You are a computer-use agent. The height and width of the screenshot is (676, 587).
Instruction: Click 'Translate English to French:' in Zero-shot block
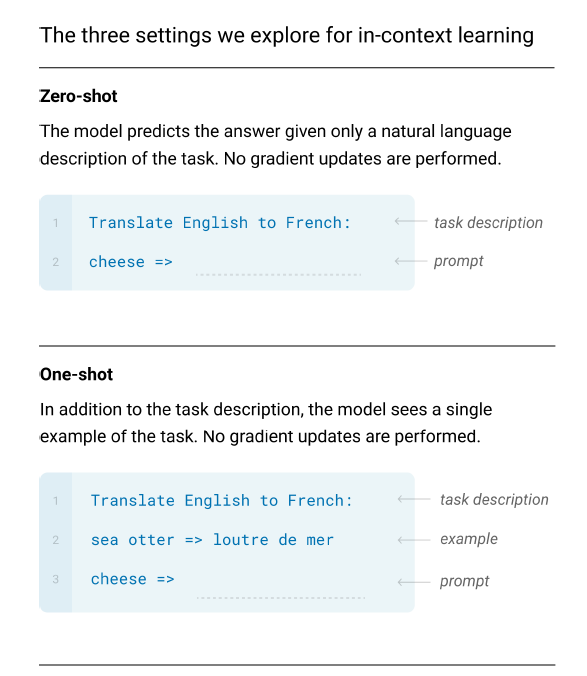tap(220, 223)
